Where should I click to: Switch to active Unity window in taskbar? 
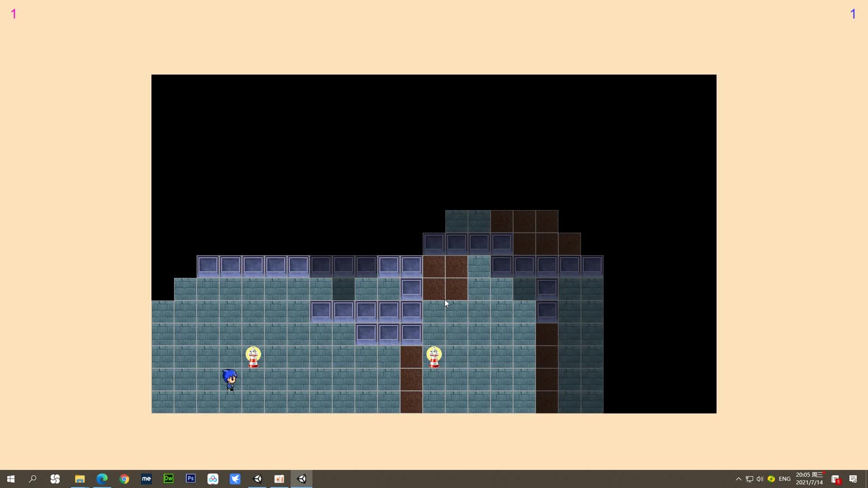point(302,479)
